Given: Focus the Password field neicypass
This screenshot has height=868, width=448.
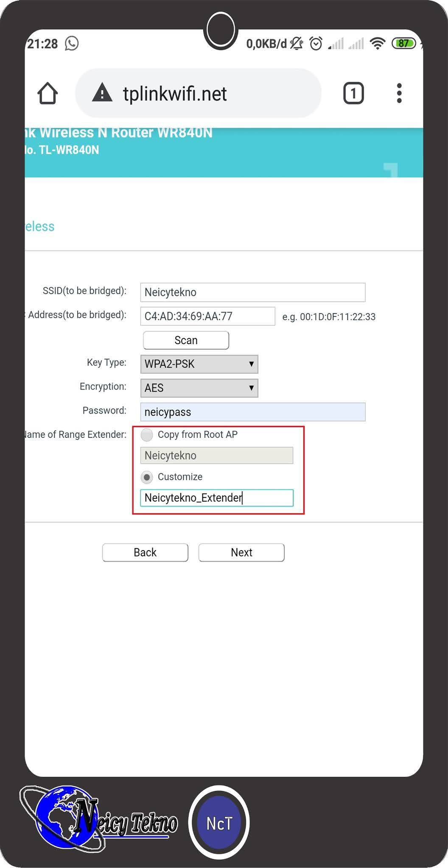Looking at the screenshot, I should 253,412.
